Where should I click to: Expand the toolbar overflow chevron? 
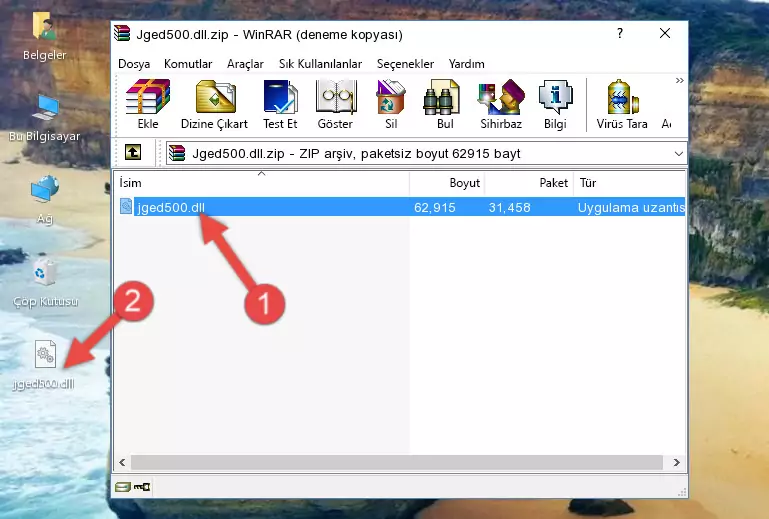tap(679, 81)
